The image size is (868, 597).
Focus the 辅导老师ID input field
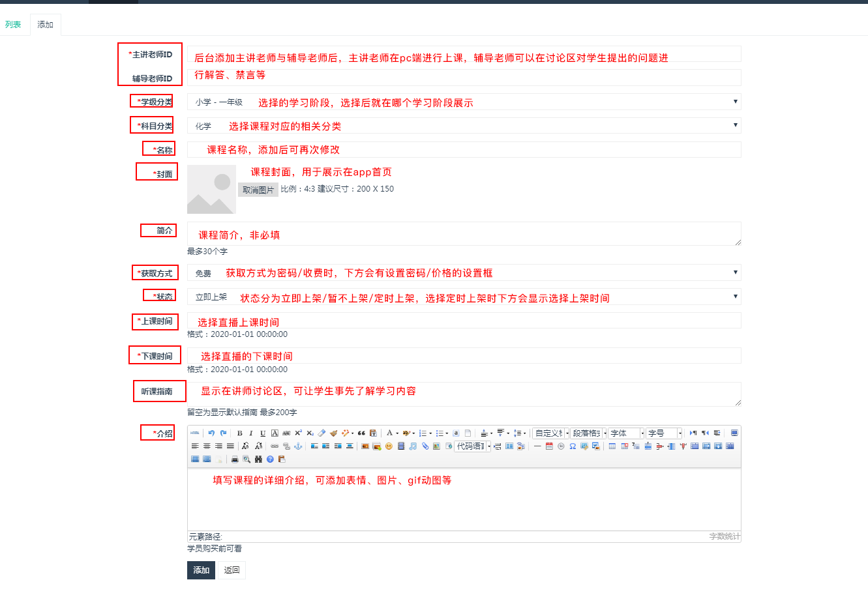(x=464, y=77)
